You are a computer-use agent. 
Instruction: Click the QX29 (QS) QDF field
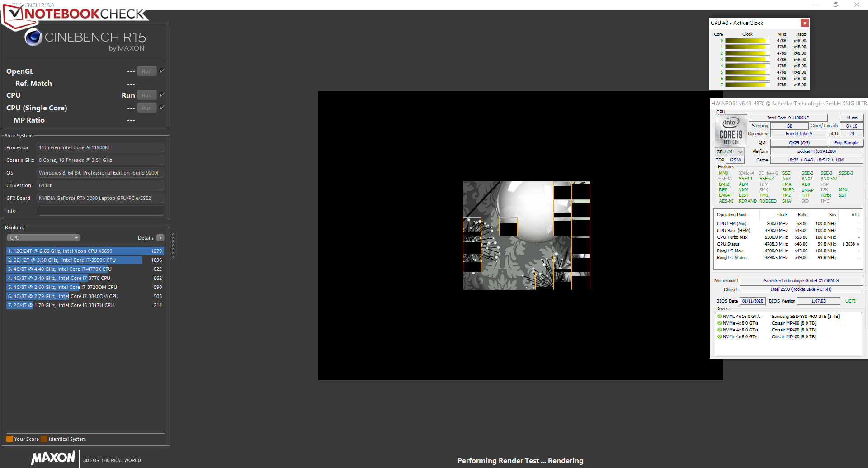point(799,143)
